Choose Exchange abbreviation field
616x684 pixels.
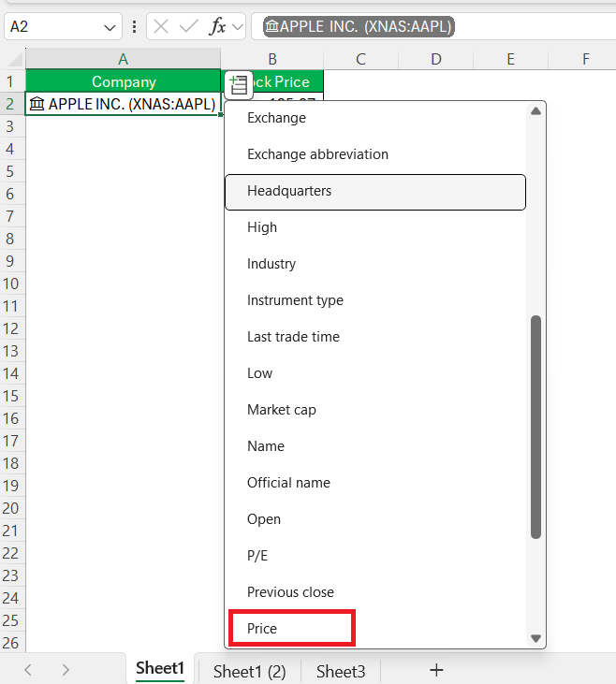pos(375,154)
